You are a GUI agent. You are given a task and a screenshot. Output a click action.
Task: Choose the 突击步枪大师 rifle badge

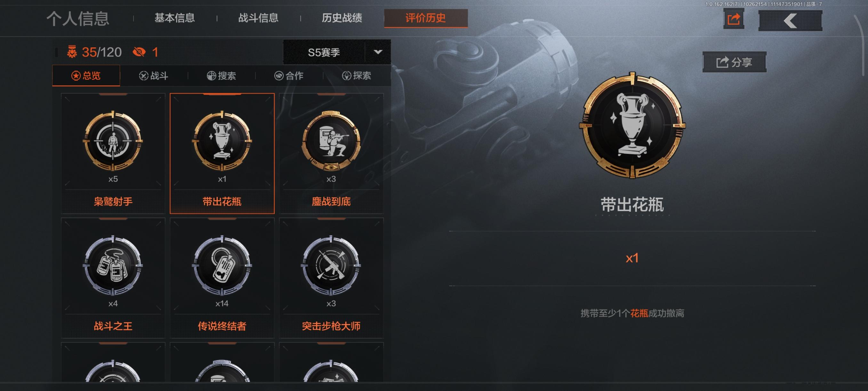pos(331,278)
